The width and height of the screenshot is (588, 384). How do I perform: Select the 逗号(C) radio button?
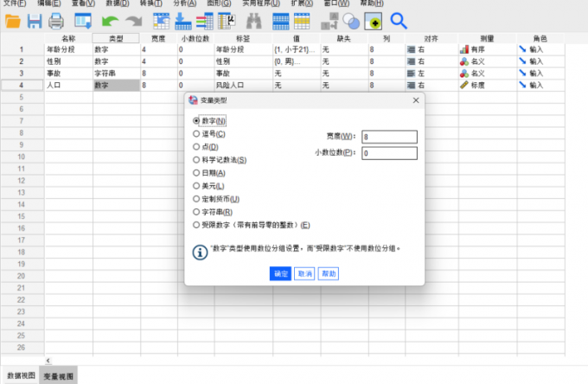coord(196,134)
